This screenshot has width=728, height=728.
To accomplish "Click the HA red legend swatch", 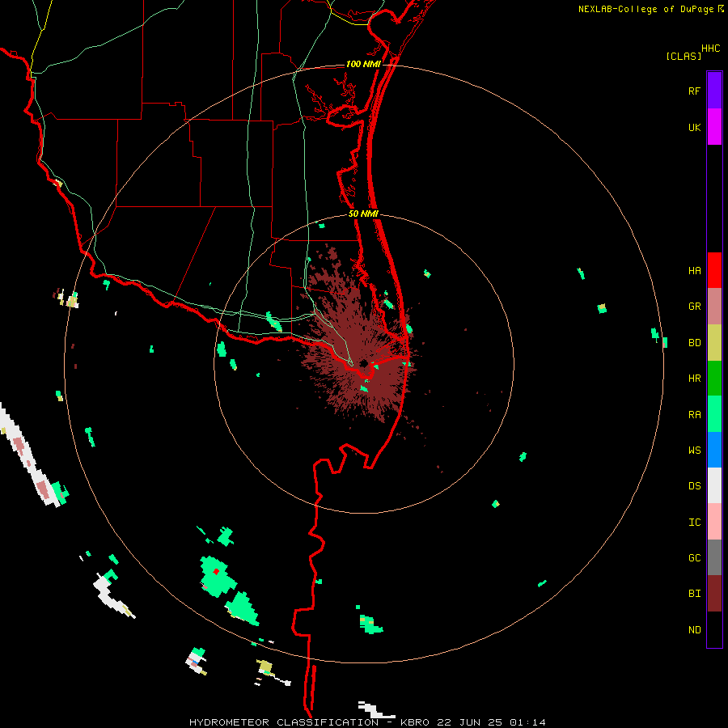I will (714, 270).
